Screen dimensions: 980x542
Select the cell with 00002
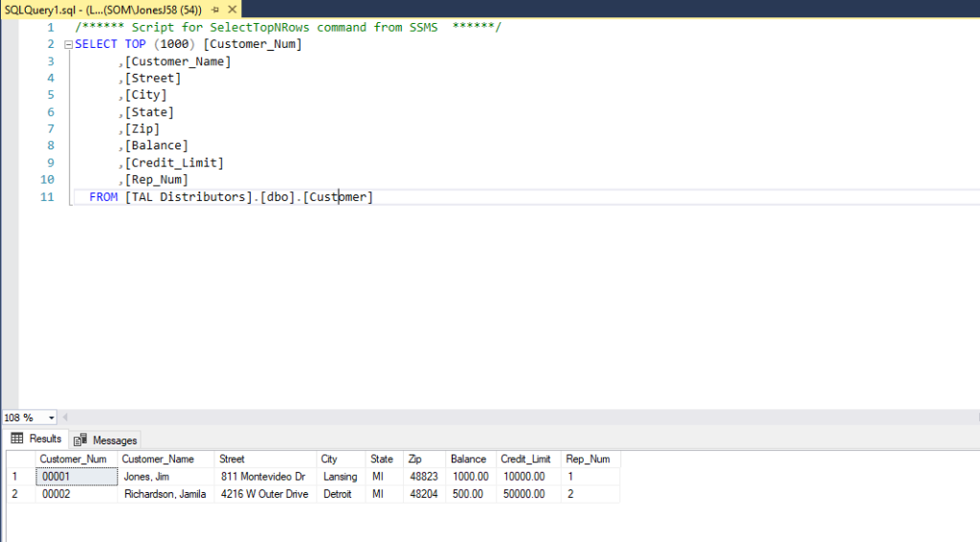point(77,494)
